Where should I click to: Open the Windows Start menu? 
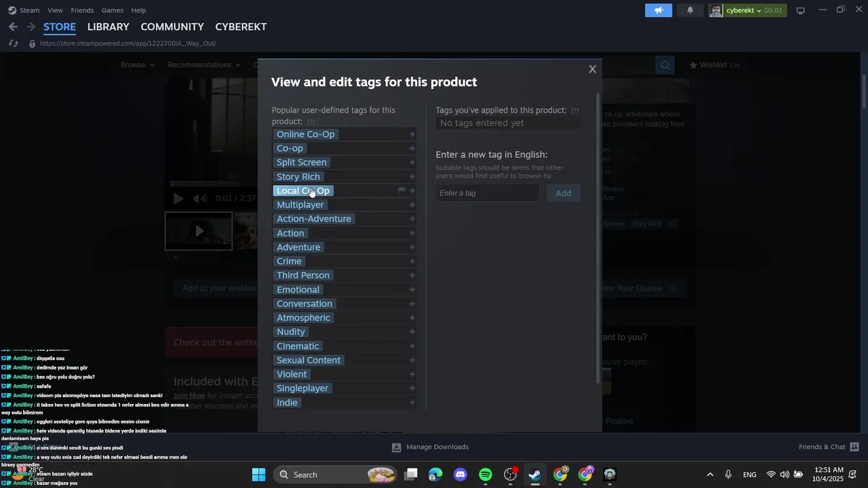(x=258, y=474)
